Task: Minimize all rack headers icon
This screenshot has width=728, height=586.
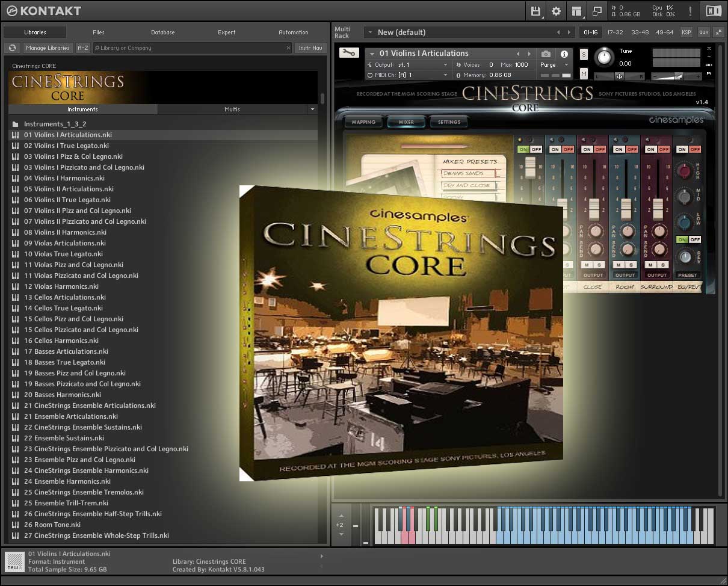Action: click(718, 32)
